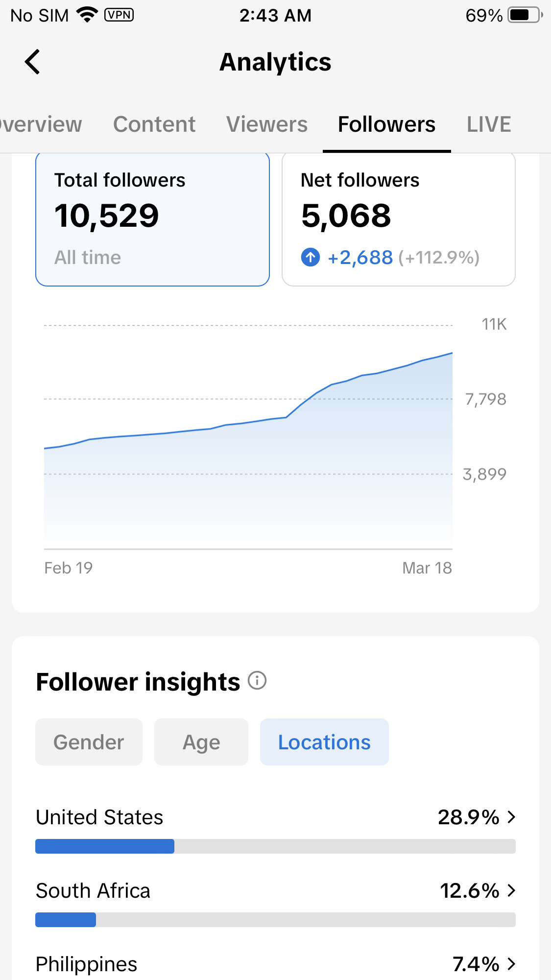Expand South Africa location details chevron
551x980 pixels.
click(x=511, y=890)
